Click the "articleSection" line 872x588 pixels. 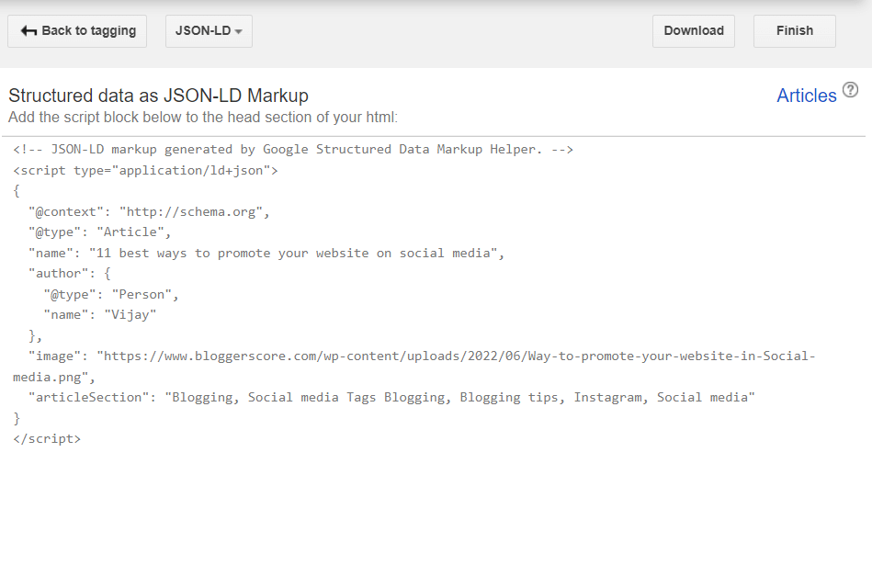tap(391, 397)
